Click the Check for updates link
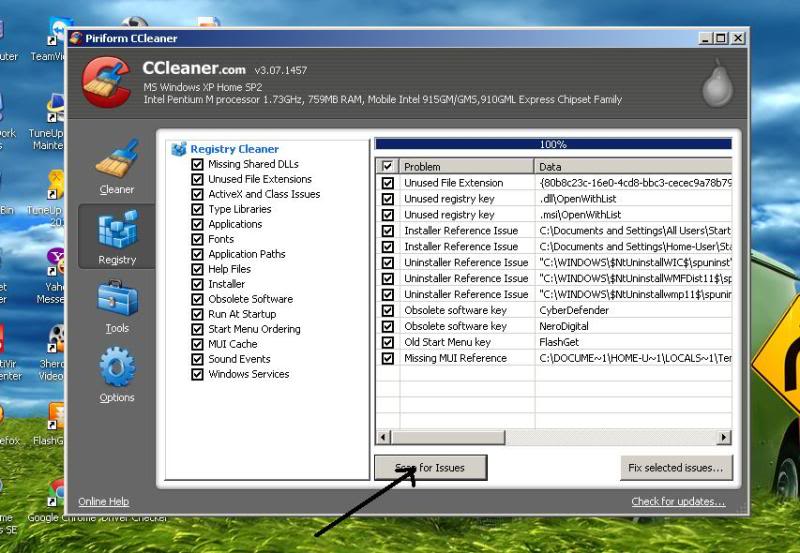This screenshot has width=800, height=553. click(x=678, y=502)
